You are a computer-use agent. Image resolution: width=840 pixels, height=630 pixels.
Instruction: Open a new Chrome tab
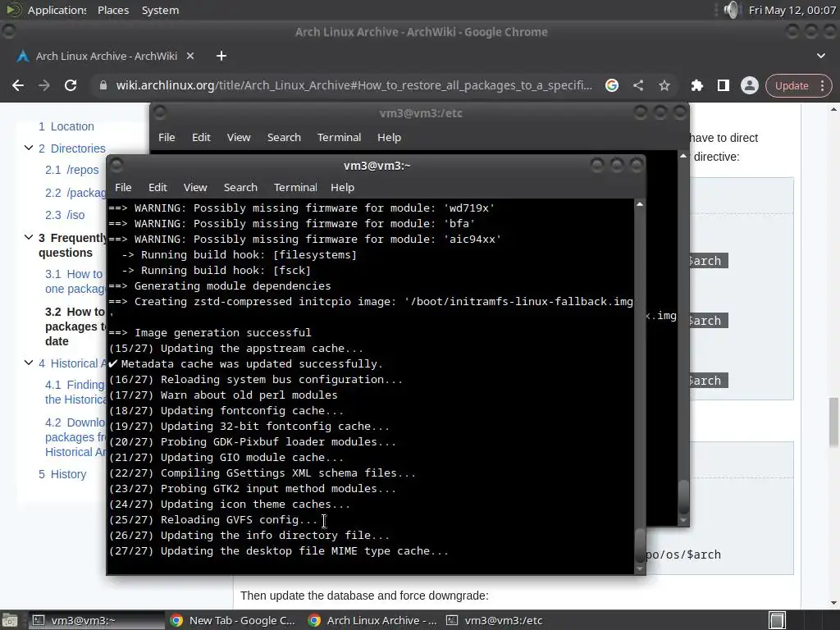coord(221,56)
